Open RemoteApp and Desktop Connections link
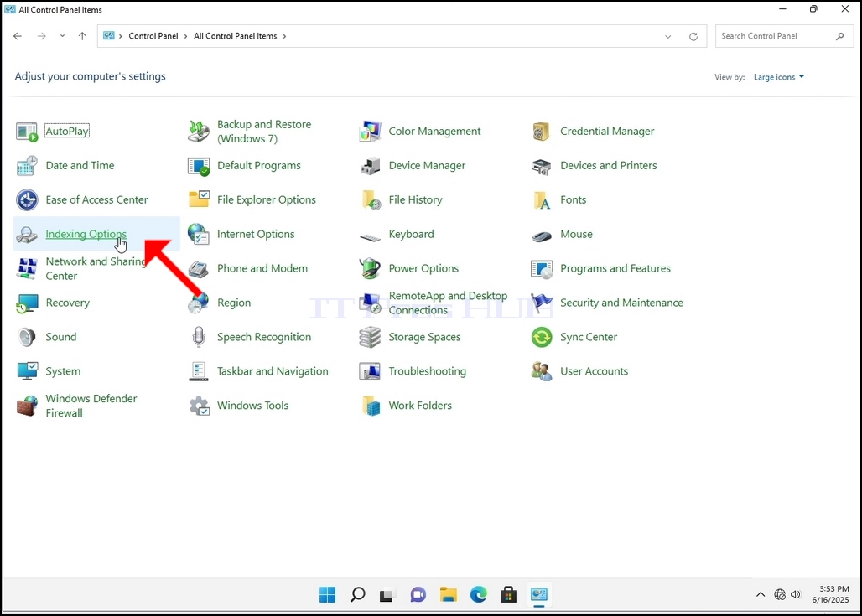The height and width of the screenshot is (616, 862). (x=448, y=303)
